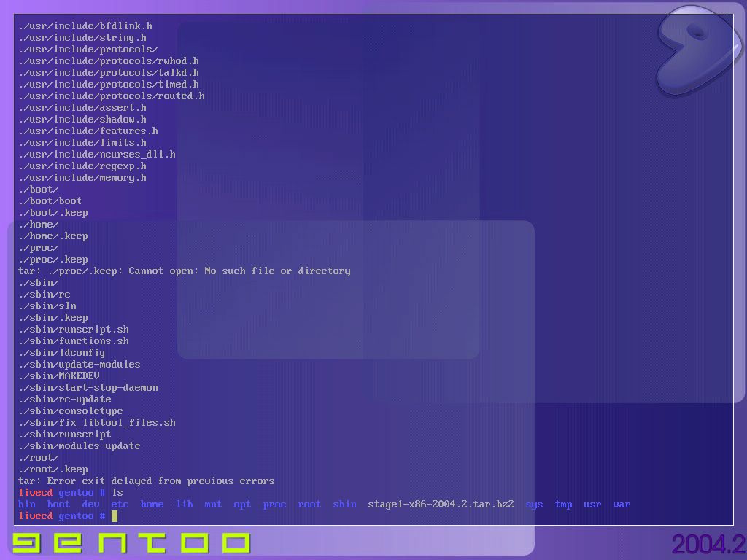Select the 'bin' directory in ls output
Screen dimensions: 747x560
(x=27, y=505)
